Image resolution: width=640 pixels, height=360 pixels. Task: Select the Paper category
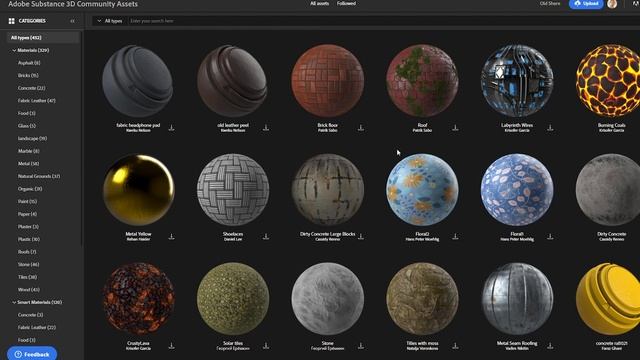point(27,214)
